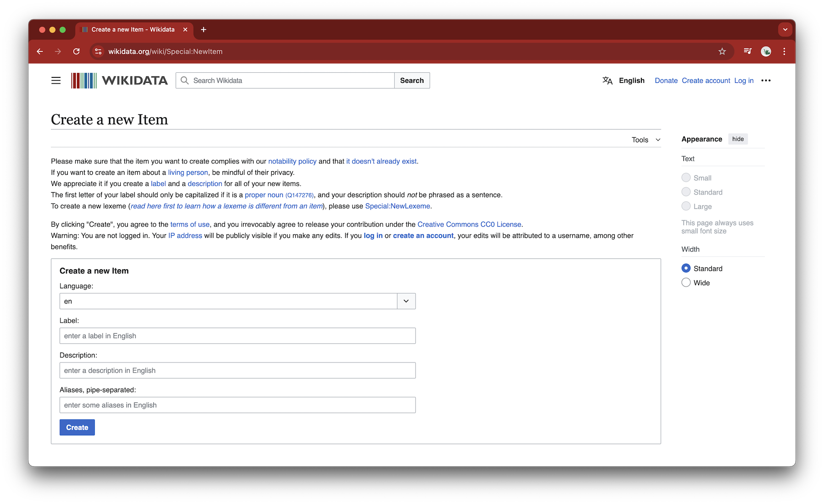Click the language translate icon

[x=607, y=81]
